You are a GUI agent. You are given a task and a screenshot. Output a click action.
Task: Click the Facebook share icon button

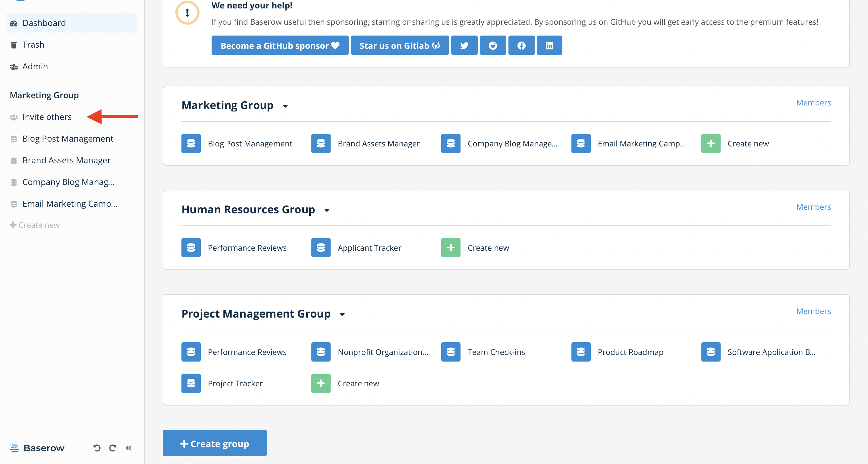(x=521, y=45)
